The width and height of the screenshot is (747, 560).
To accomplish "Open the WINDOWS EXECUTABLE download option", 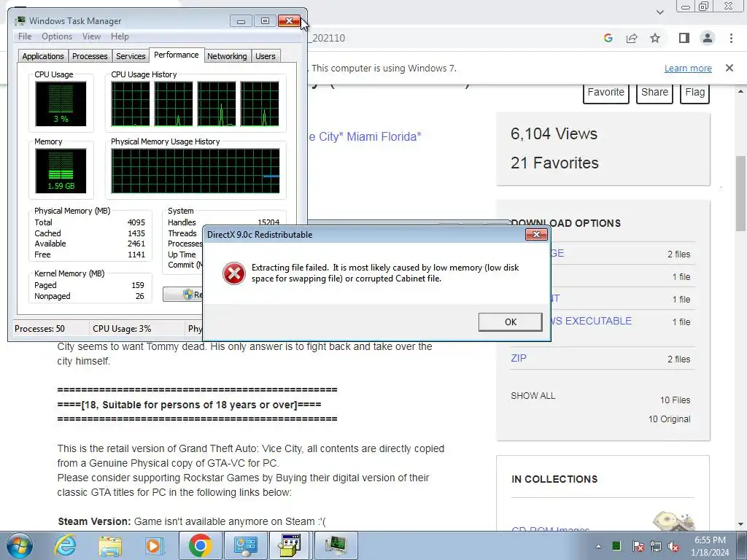I will (592, 321).
